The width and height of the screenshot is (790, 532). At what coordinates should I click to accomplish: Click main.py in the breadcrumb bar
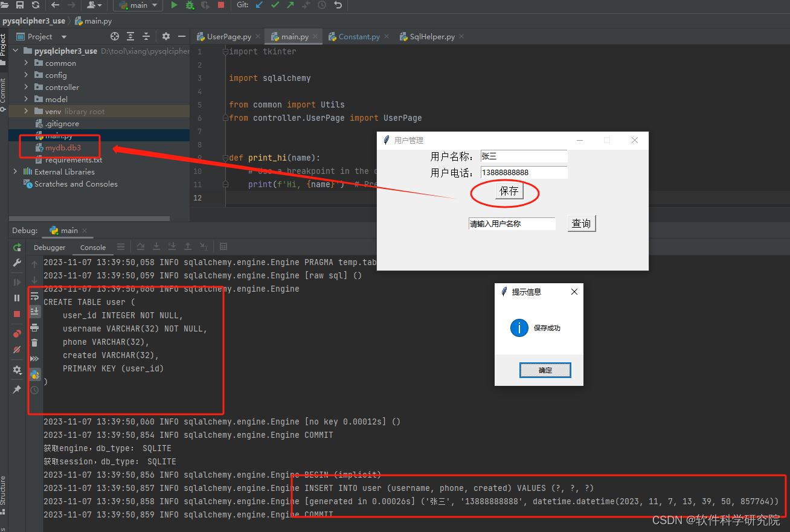[x=94, y=21]
